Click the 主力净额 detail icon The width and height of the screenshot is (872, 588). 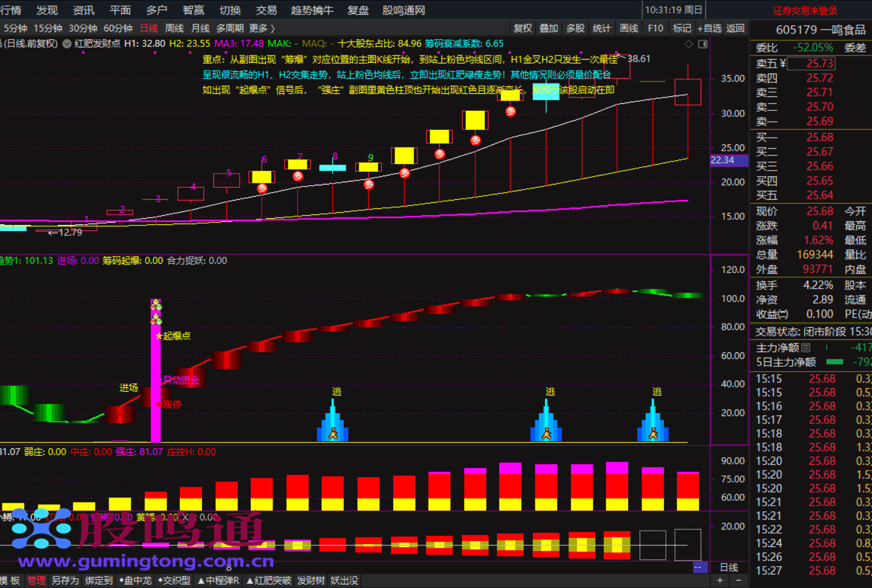point(806,347)
